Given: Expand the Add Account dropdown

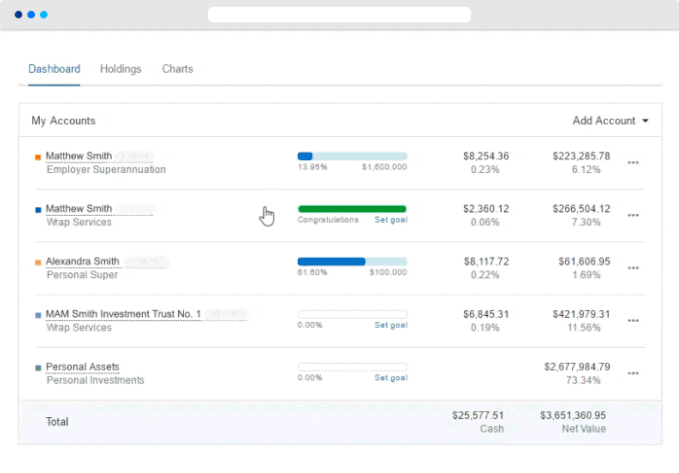Looking at the screenshot, I should (610, 121).
